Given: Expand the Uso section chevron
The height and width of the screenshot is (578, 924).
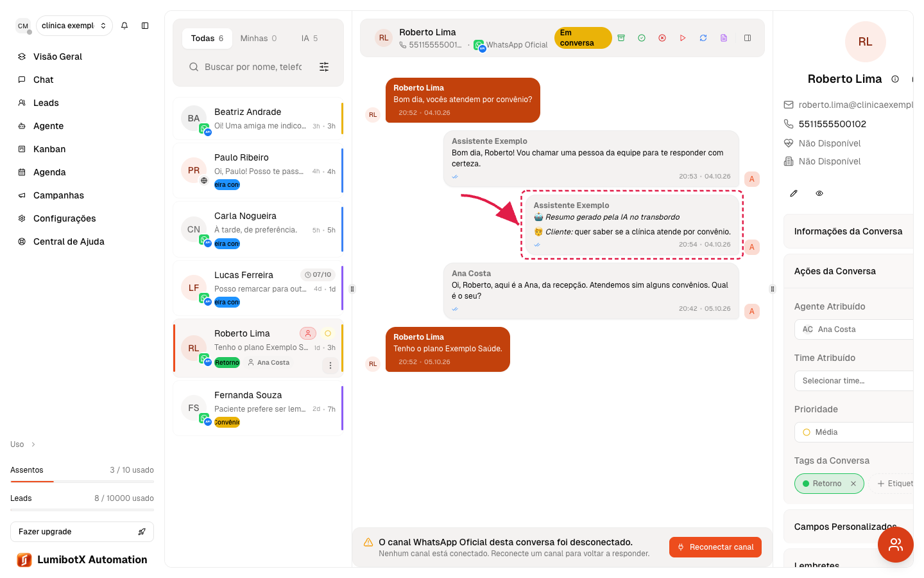Looking at the screenshot, I should (33, 444).
